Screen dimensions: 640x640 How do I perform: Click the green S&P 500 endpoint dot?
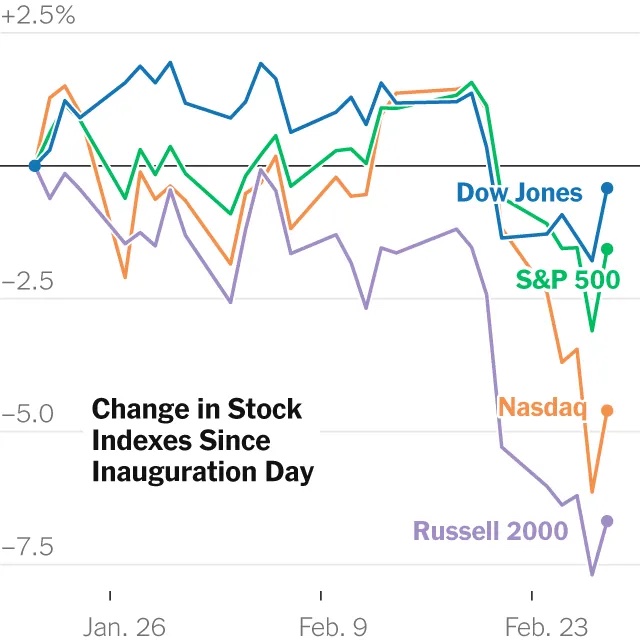607,249
